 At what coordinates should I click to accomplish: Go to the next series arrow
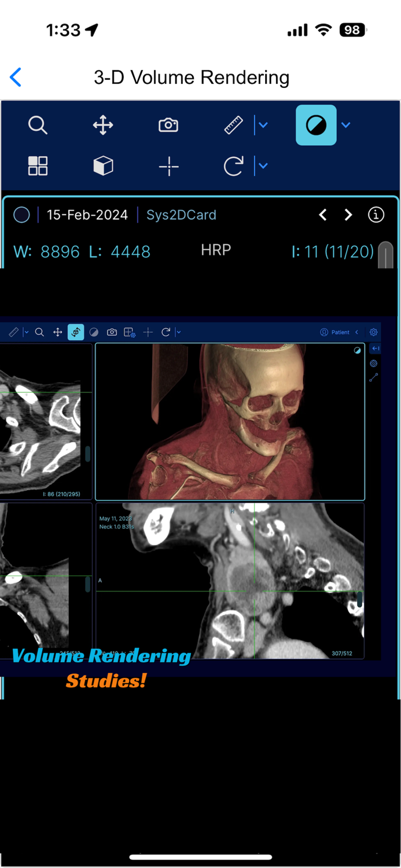click(348, 215)
